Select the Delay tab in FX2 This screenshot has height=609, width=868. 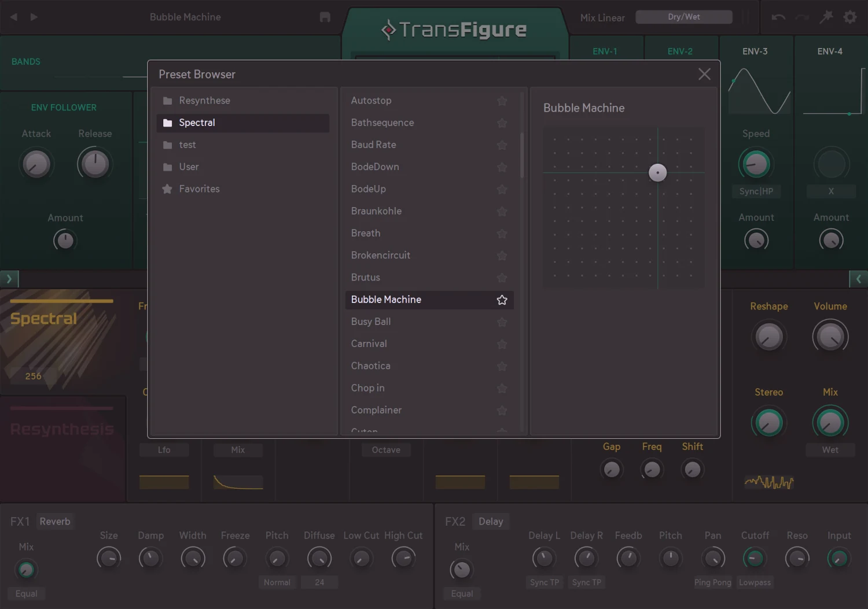pyautogui.click(x=491, y=521)
